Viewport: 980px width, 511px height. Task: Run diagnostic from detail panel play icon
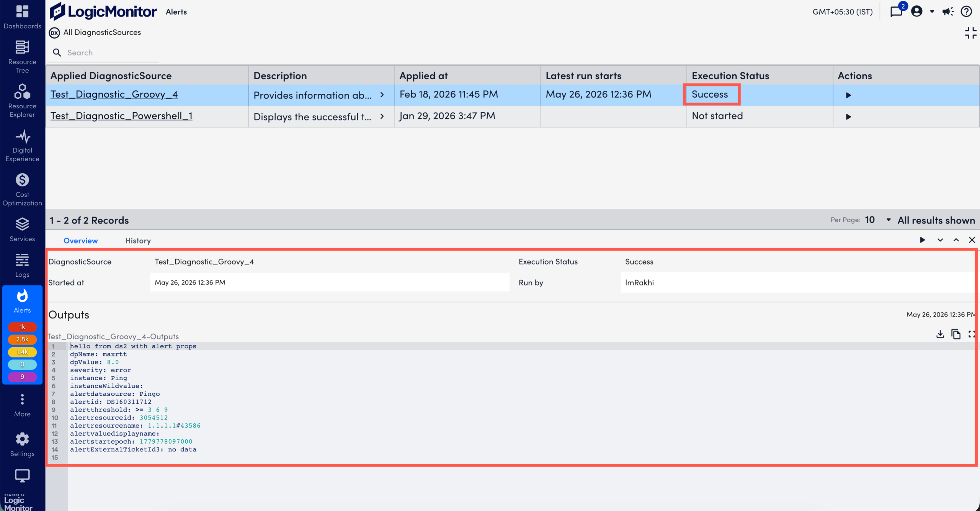923,240
